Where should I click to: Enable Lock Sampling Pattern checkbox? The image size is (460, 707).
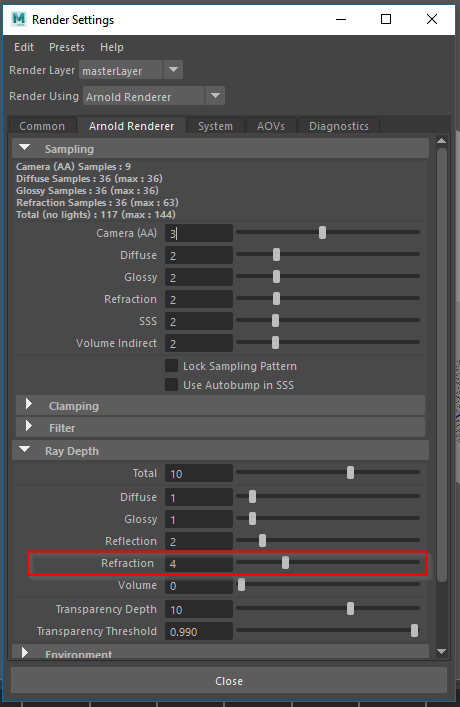click(171, 366)
